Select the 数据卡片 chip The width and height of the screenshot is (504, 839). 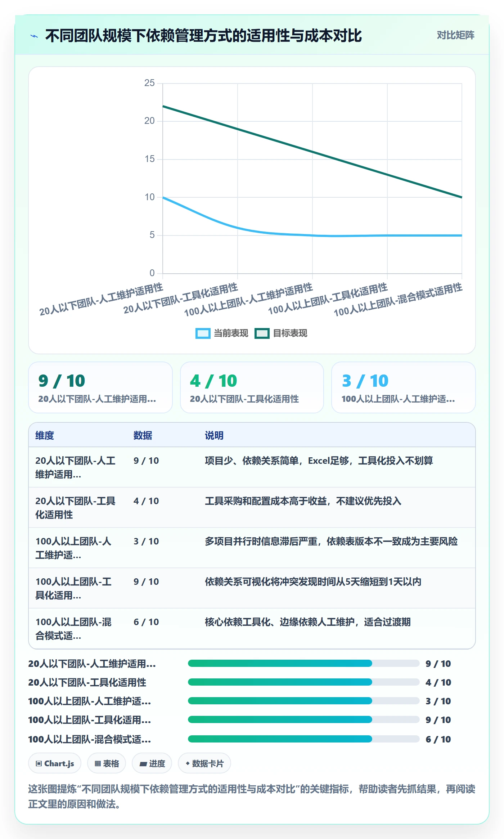[204, 763]
